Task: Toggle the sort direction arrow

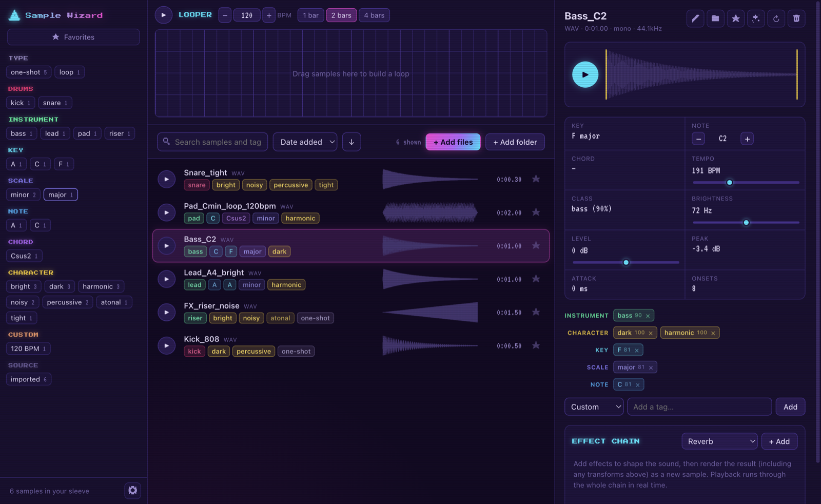Action: [x=351, y=142]
